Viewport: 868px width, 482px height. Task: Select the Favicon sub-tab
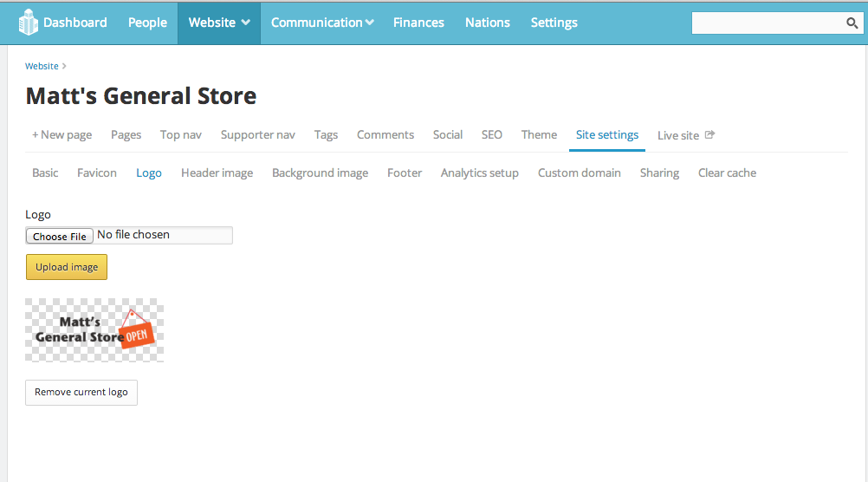[x=97, y=173]
